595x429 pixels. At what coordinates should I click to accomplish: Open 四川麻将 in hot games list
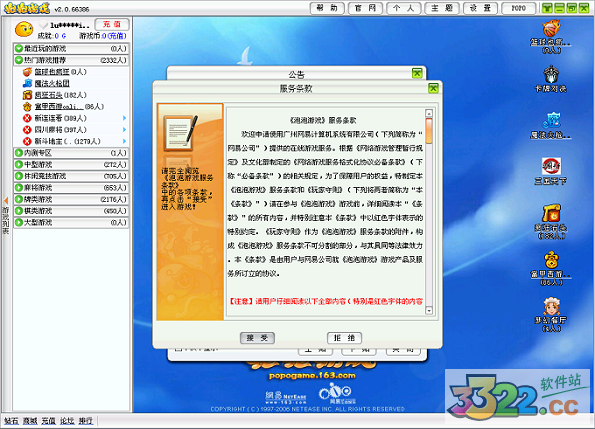click(x=61, y=130)
